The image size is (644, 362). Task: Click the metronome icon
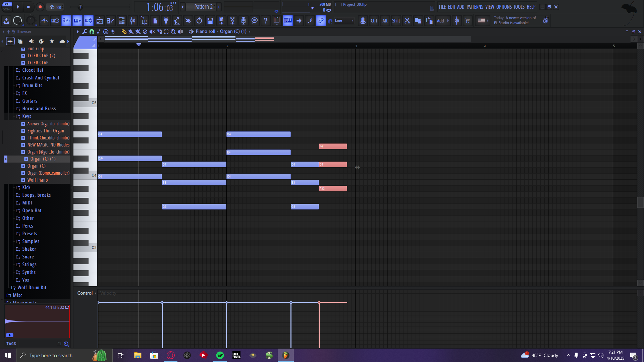coord(44,21)
